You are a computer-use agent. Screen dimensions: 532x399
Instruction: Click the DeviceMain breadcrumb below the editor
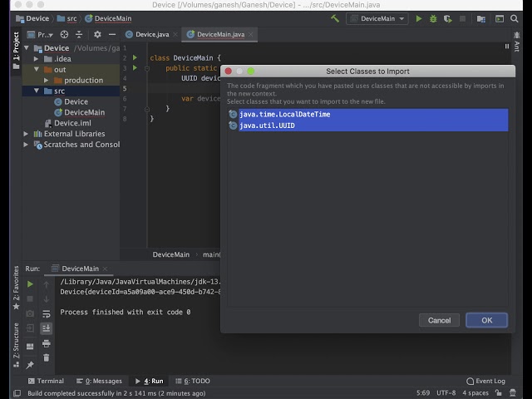pyautogui.click(x=170, y=254)
